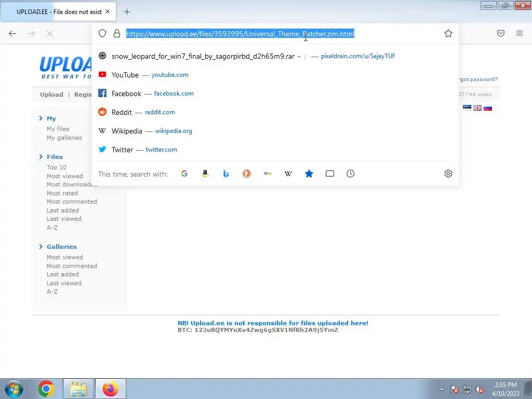Open A-Z under Galleries

[52, 291]
